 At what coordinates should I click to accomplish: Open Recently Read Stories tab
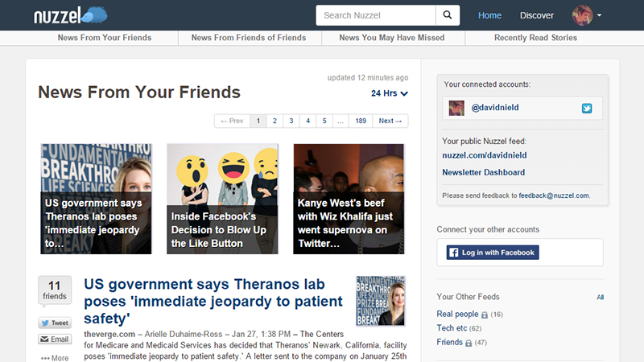tap(535, 38)
